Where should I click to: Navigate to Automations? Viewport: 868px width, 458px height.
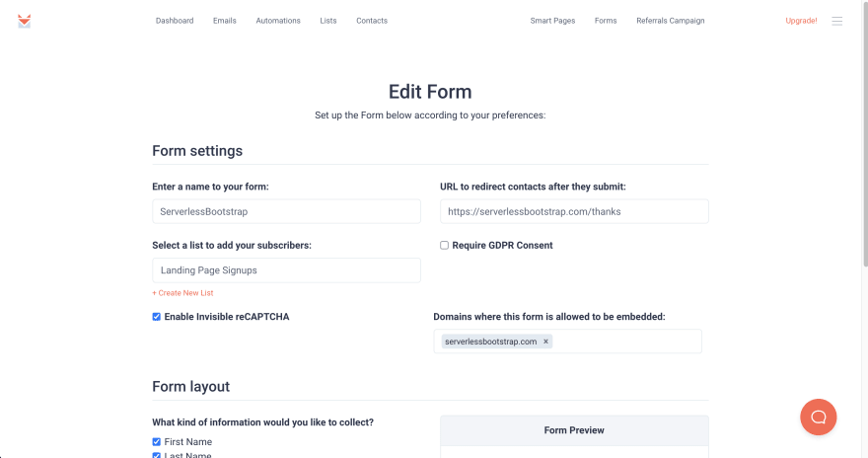278,21
